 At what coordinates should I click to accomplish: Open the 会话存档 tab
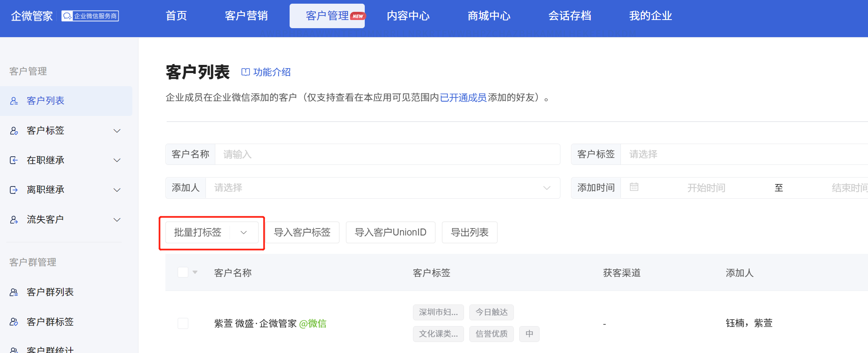[570, 16]
